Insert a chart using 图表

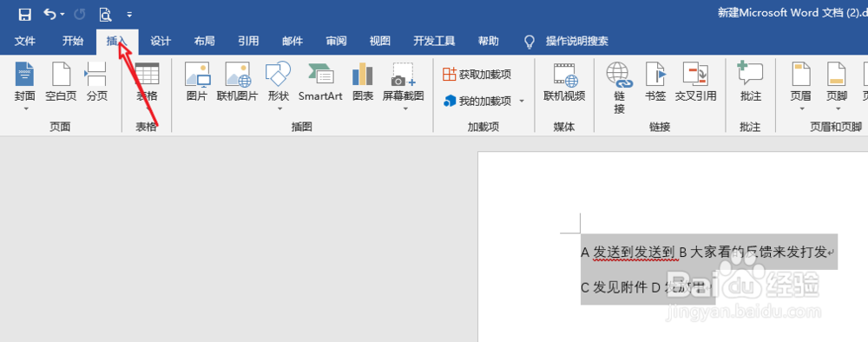(x=363, y=82)
